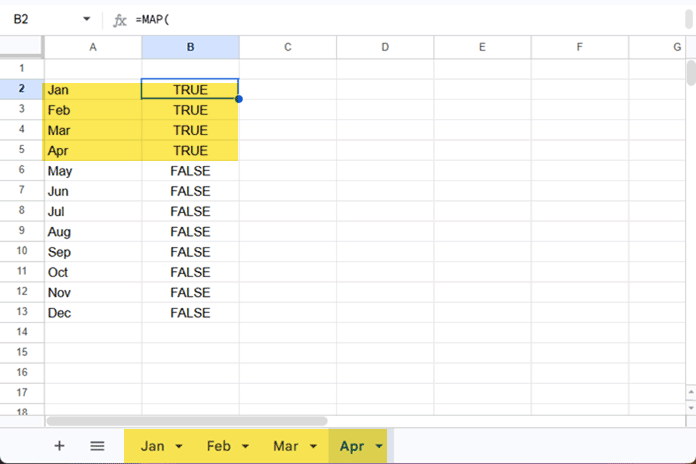Select FALSE cell next to Sep
Viewport: 696px width, 464px height.
pos(190,252)
